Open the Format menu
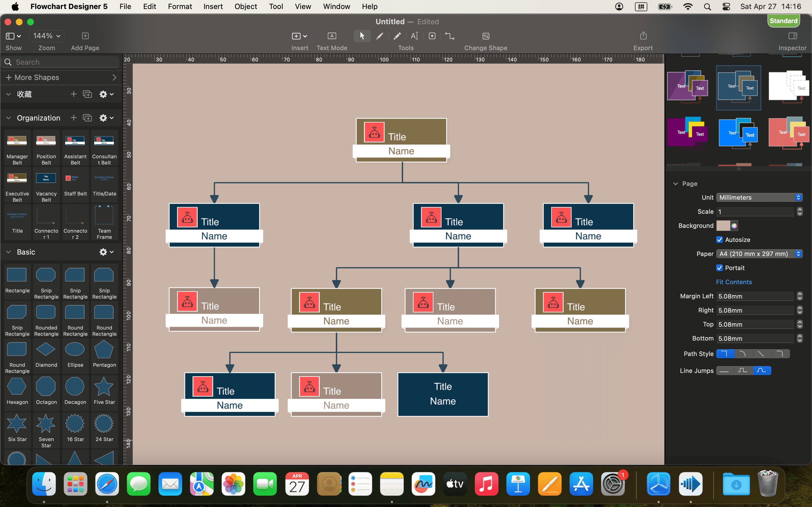This screenshot has height=507, width=812. pos(180,6)
